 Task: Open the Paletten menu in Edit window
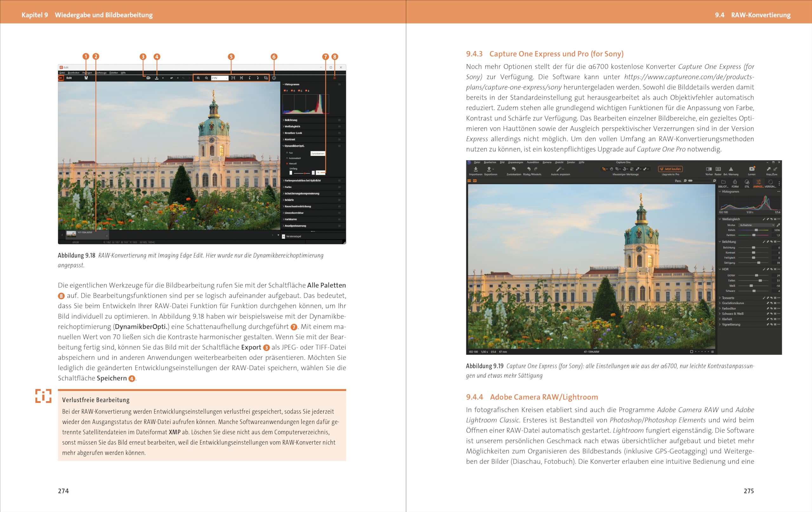tap(114, 73)
